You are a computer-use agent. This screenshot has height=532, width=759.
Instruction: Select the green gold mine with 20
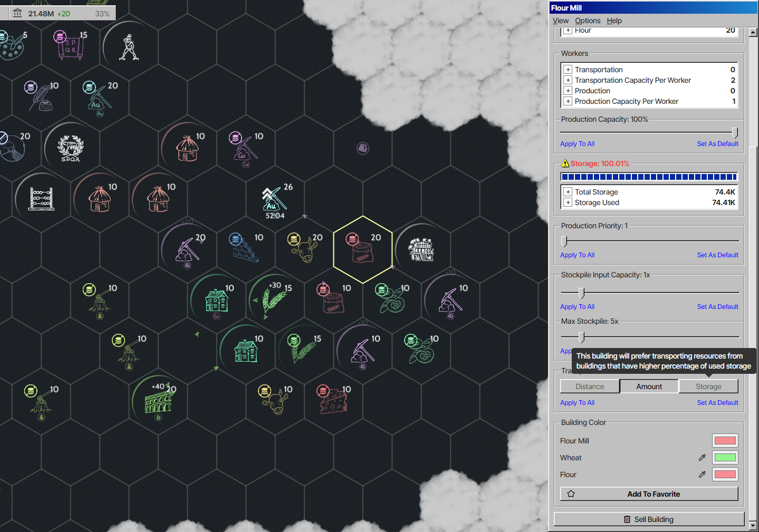(100, 97)
